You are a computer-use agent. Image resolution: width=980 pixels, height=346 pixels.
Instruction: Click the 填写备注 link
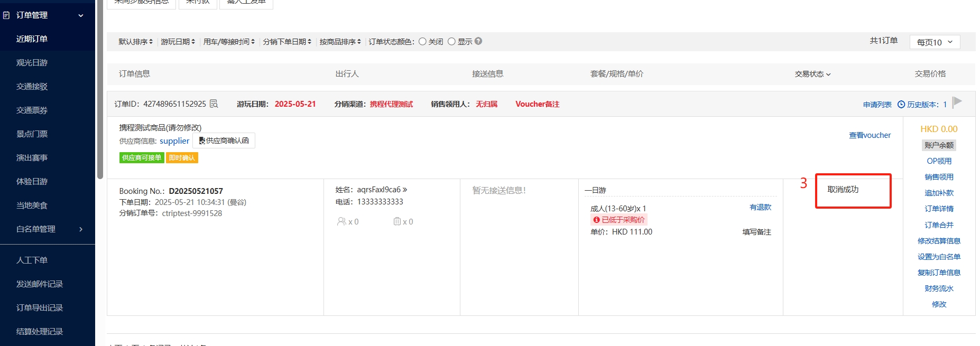756,232
